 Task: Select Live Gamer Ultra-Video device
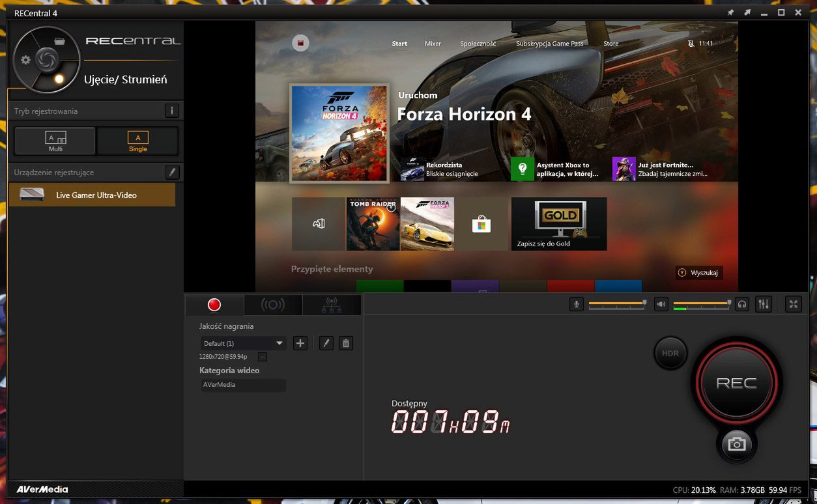click(x=92, y=195)
